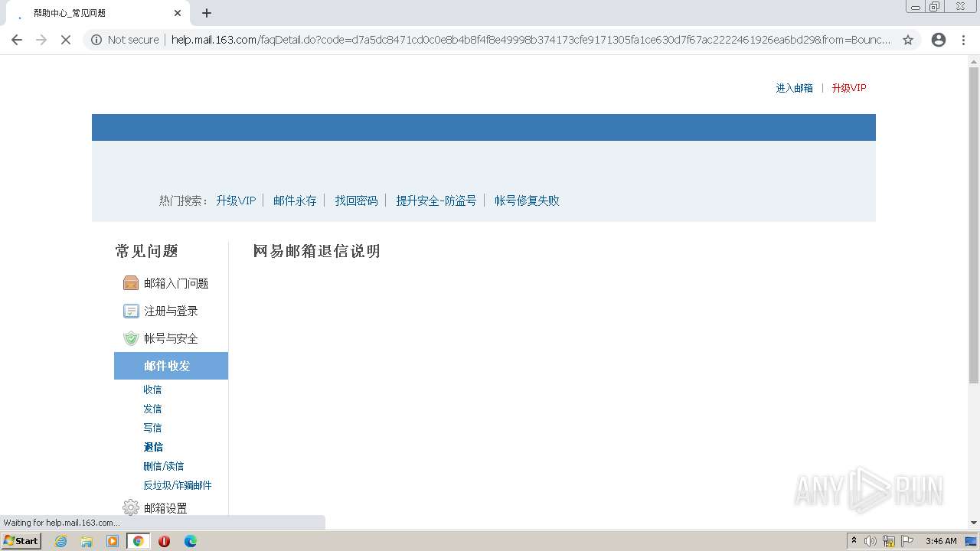Click the 网易邮箱退信说明 heading
980x551 pixels.
316,251
